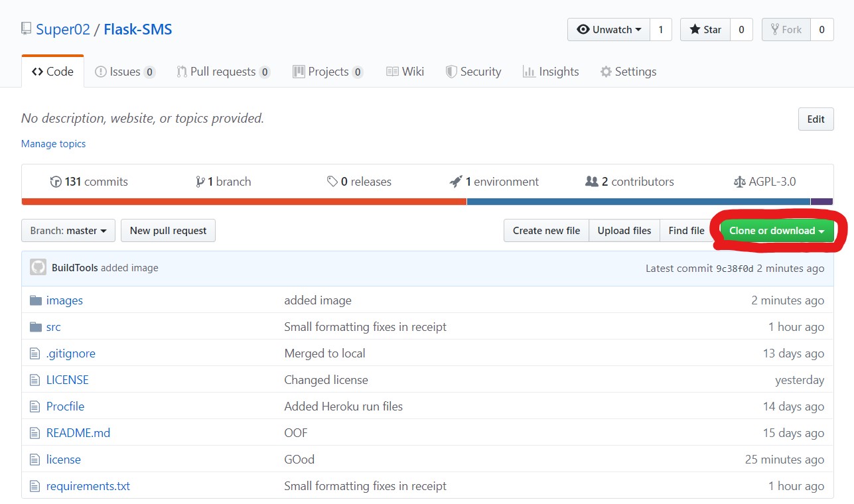Image resolution: width=854 pixels, height=504 pixels.
Task: Click the Procfile file icon
Action: coord(35,407)
